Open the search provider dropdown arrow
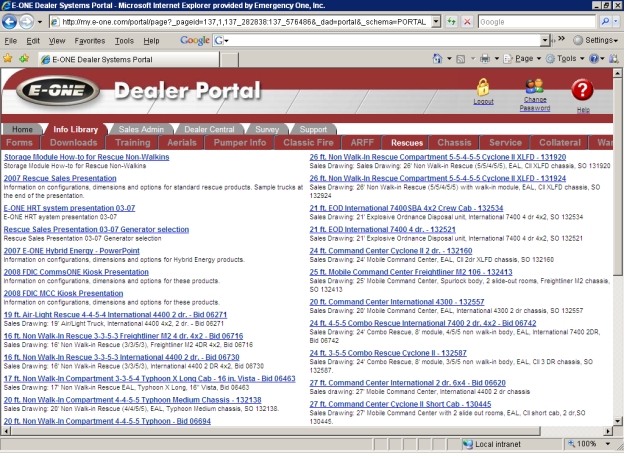 pyautogui.click(x=616, y=21)
